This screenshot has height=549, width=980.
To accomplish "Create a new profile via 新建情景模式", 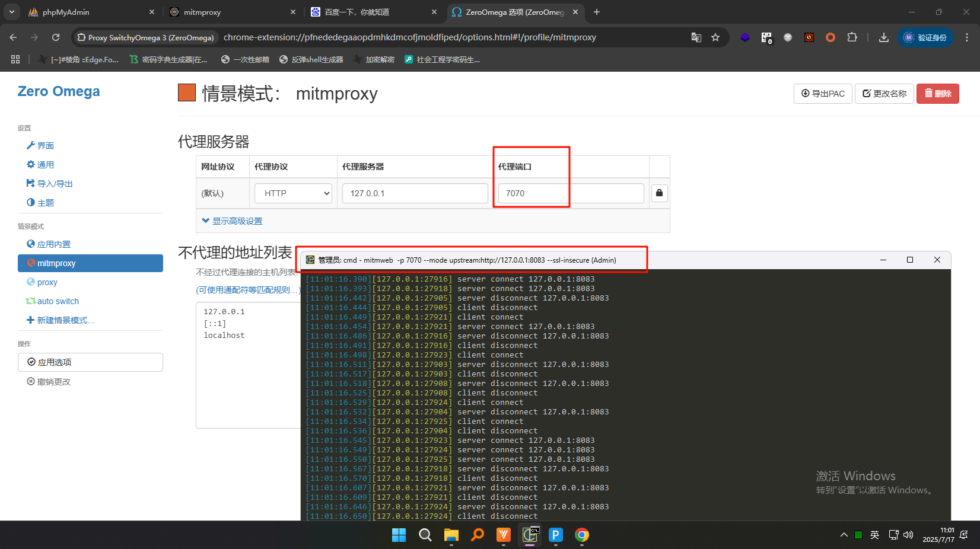I will pyautogui.click(x=61, y=320).
